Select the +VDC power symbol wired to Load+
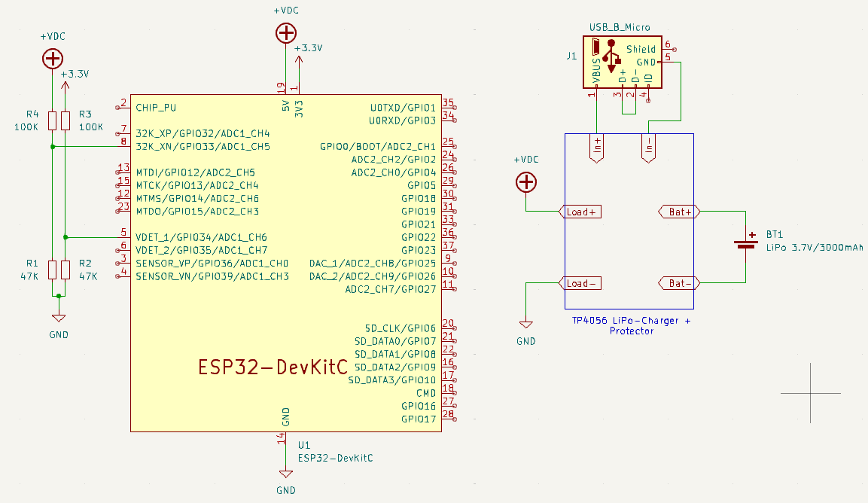The width and height of the screenshot is (868, 503). click(x=526, y=182)
